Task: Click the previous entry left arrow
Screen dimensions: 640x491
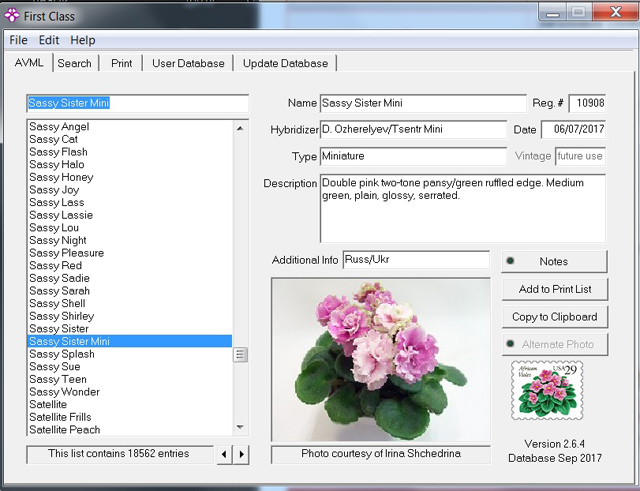Action: pyautogui.click(x=224, y=454)
